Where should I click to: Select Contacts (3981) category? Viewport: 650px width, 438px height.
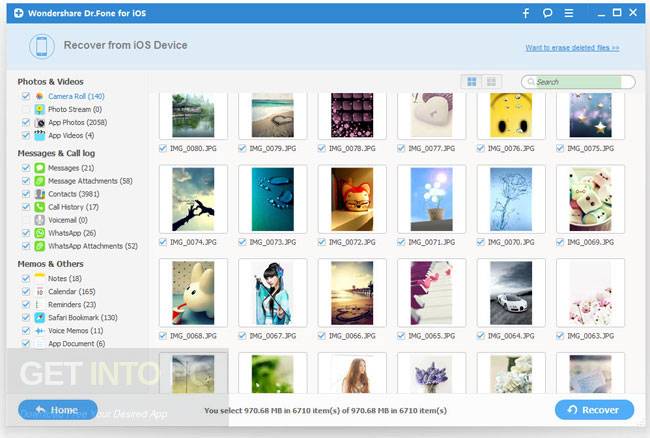pyautogui.click(x=74, y=194)
